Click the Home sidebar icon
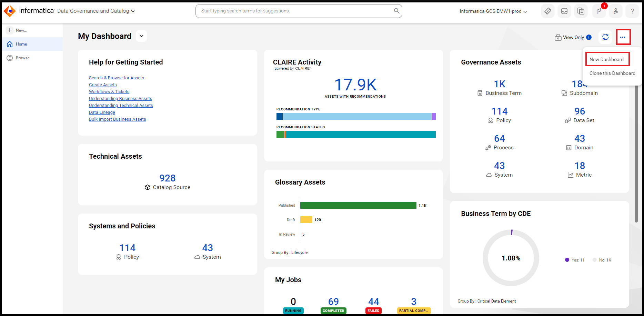The image size is (644, 316). (x=10, y=44)
